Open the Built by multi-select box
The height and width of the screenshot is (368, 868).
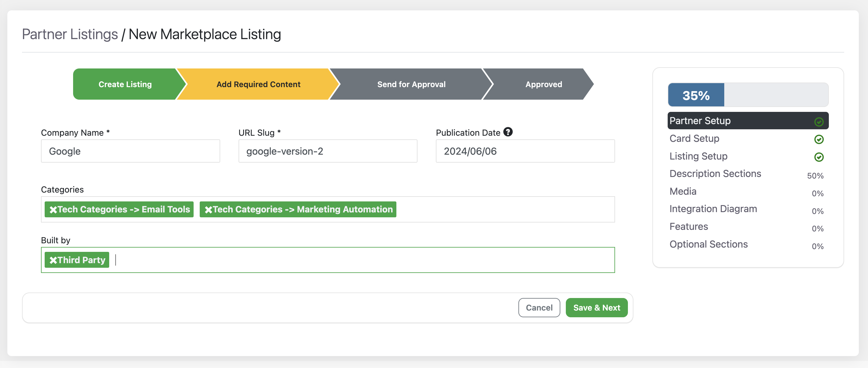point(328,260)
